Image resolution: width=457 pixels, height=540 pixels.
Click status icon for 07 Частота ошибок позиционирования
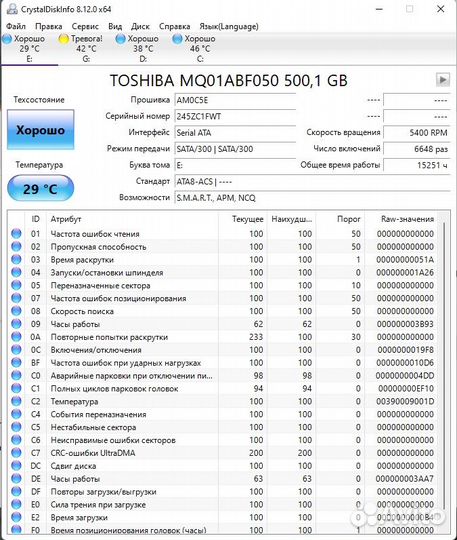coord(16,298)
